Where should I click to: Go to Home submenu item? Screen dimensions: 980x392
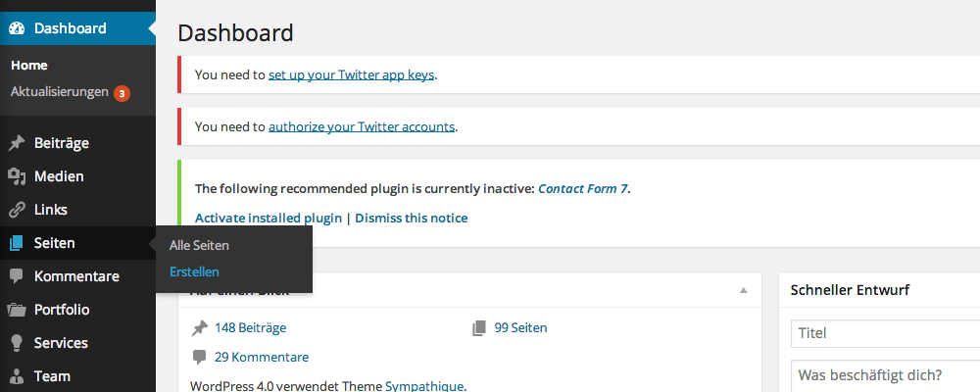pyautogui.click(x=29, y=66)
